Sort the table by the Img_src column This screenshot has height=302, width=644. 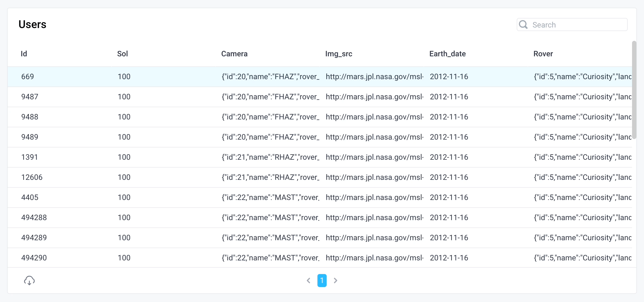(x=339, y=54)
